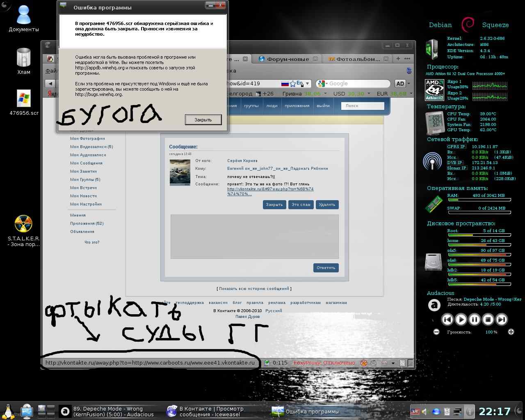Click Показать всю историю сообщений
The width and height of the screenshot is (525, 420).
254,289
